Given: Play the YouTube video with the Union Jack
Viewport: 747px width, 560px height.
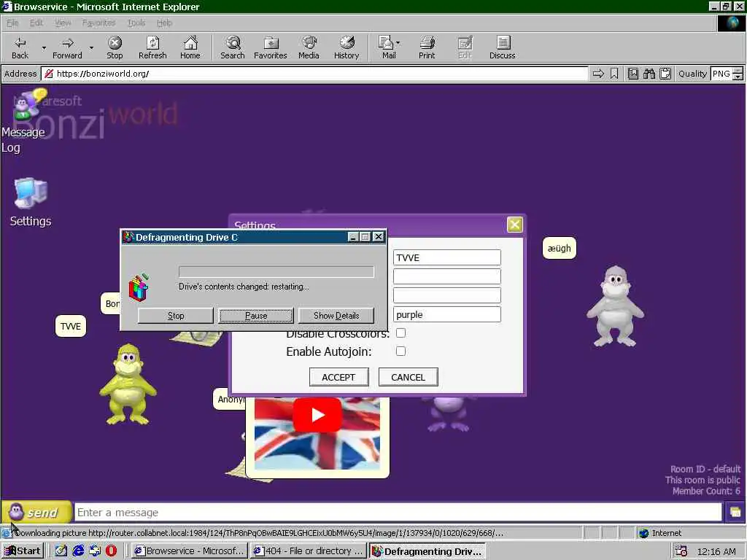Looking at the screenshot, I should [317, 415].
